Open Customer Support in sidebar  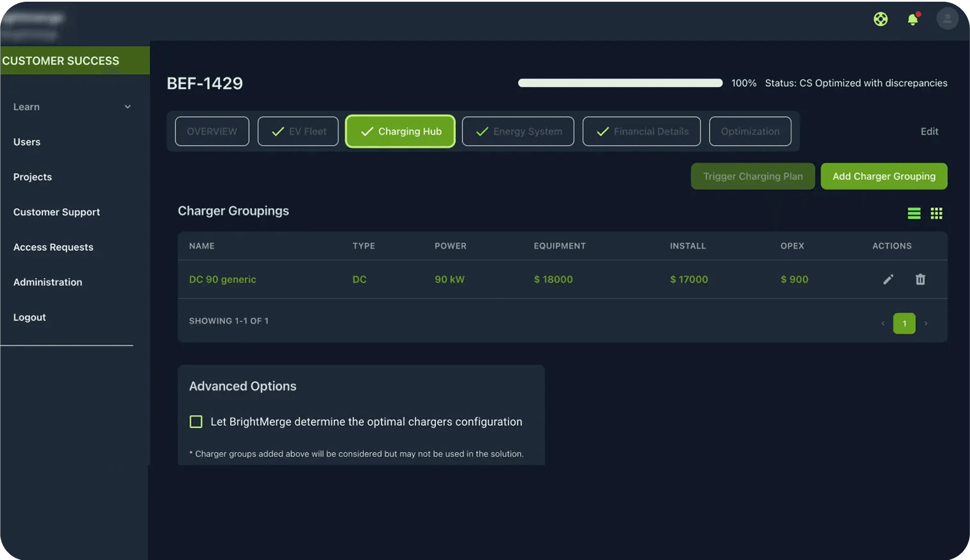pos(57,212)
